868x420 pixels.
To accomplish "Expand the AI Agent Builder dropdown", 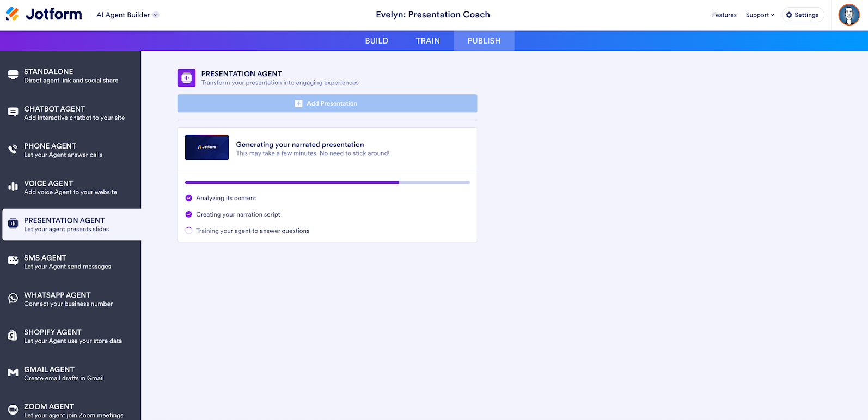I will coord(156,15).
